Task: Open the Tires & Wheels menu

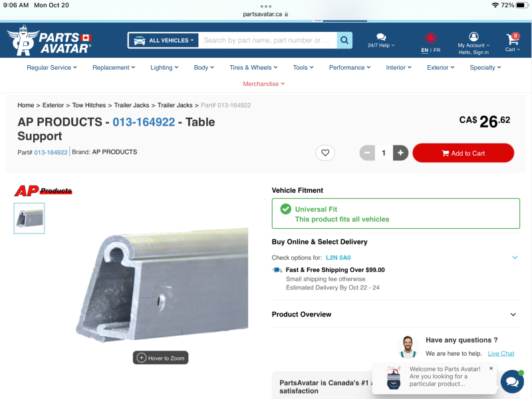Action: [x=253, y=68]
